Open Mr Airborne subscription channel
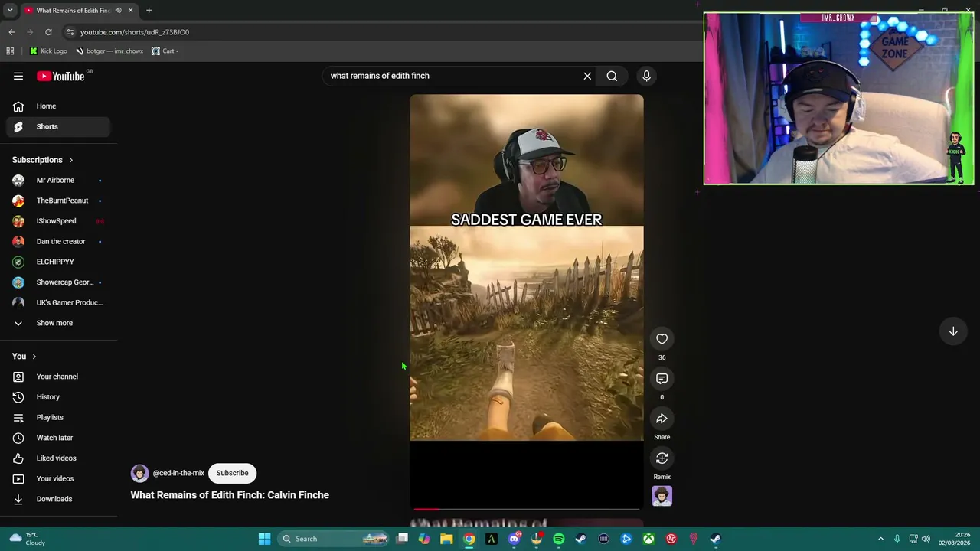 pyautogui.click(x=58, y=180)
